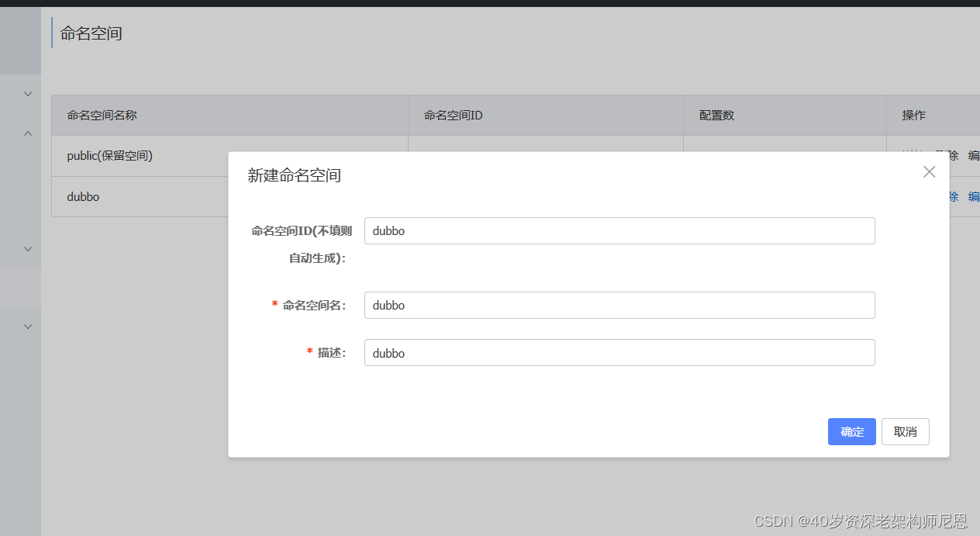
Task: Click the 命名空间 page title
Action: click(91, 33)
